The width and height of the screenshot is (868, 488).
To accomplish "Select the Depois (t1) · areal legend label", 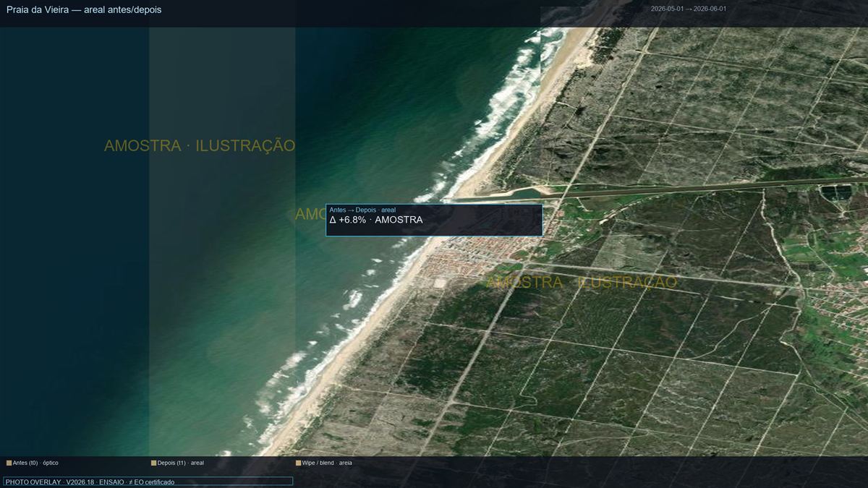I will click(x=181, y=463).
